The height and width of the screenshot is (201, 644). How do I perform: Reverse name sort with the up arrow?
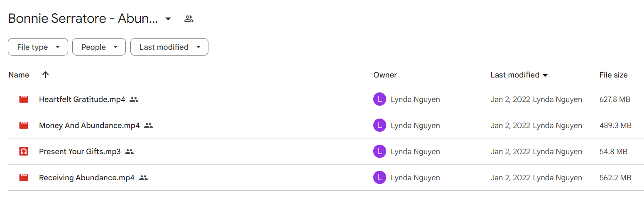(x=46, y=75)
